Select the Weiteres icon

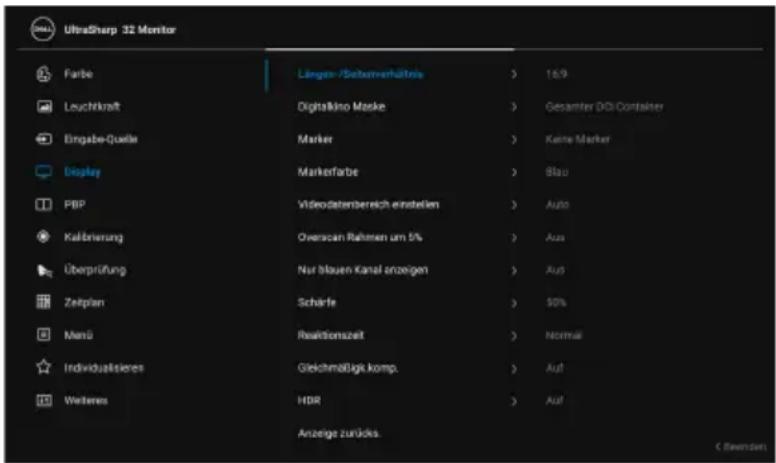point(44,400)
